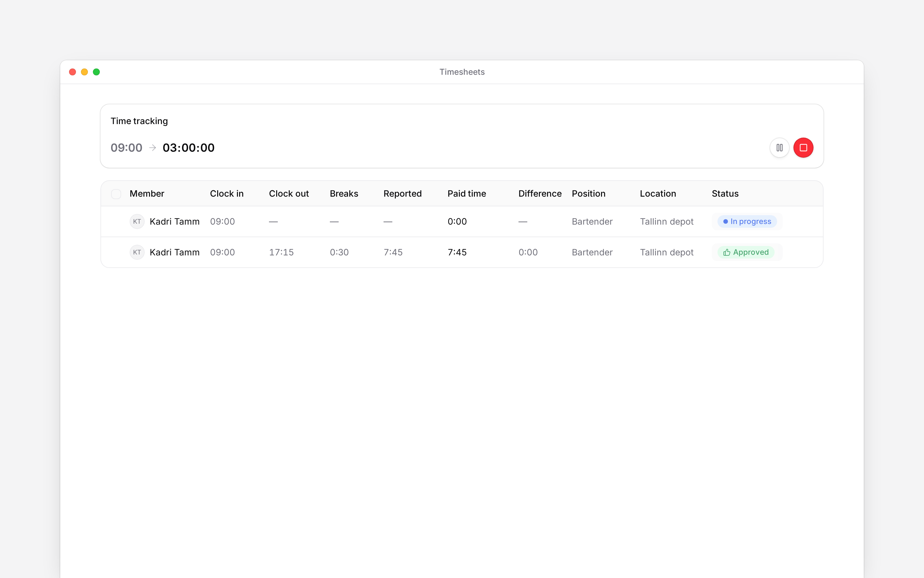Click Bartender in the Approved row
This screenshot has height=578, width=924.
[592, 252]
